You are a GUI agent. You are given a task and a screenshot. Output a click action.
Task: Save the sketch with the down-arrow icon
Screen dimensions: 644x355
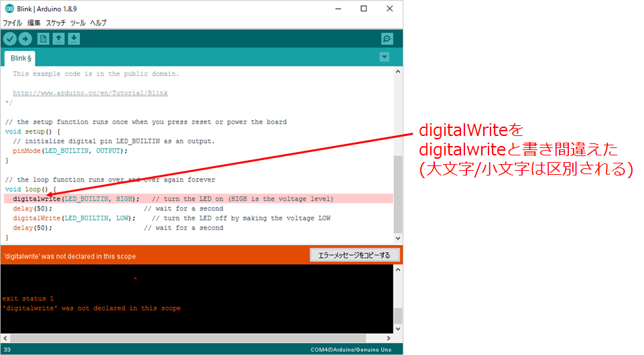[74, 39]
